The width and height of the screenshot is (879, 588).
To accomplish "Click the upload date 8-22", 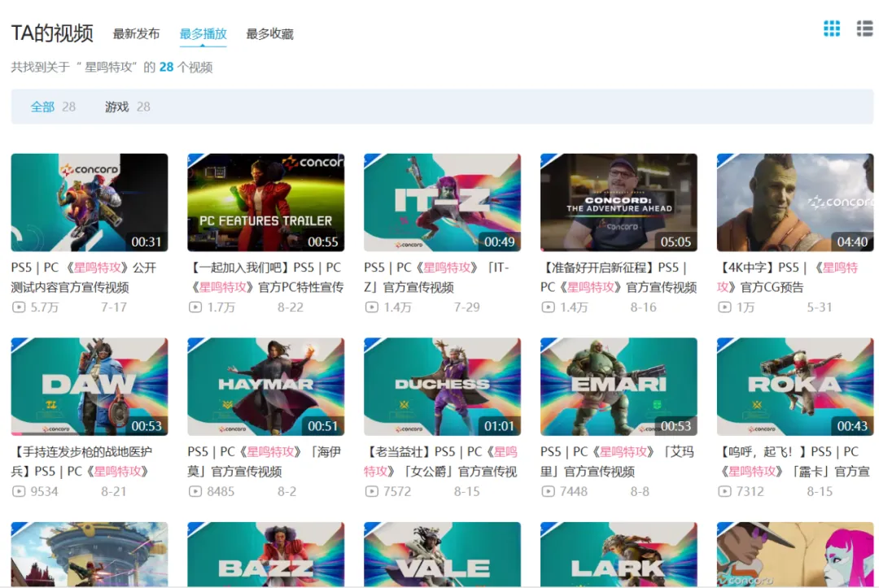I will [291, 307].
